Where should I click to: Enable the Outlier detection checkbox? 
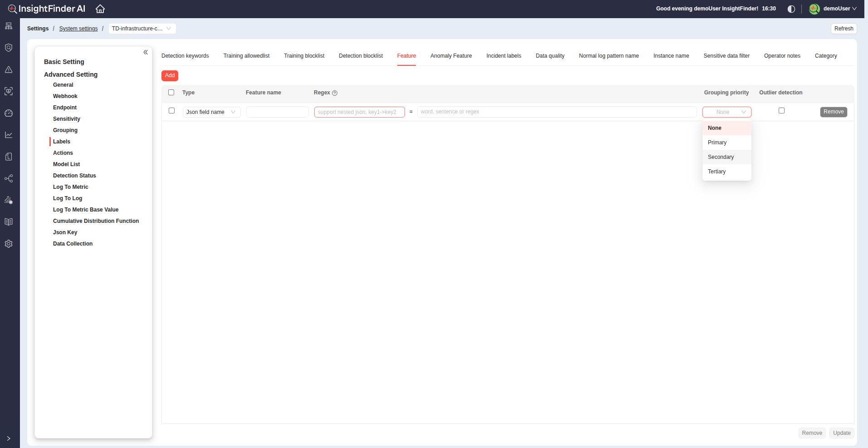(x=781, y=111)
